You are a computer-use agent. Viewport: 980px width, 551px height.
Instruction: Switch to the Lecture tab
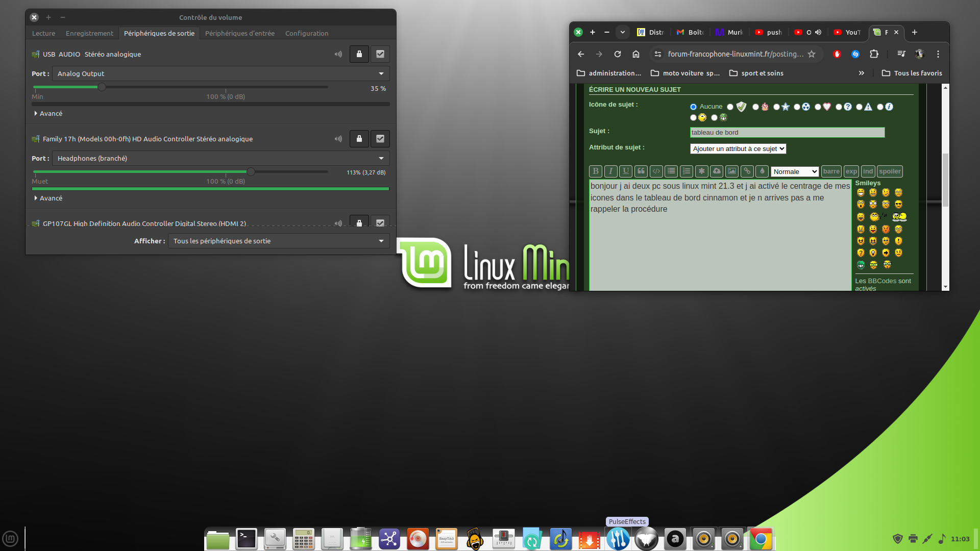click(x=44, y=33)
